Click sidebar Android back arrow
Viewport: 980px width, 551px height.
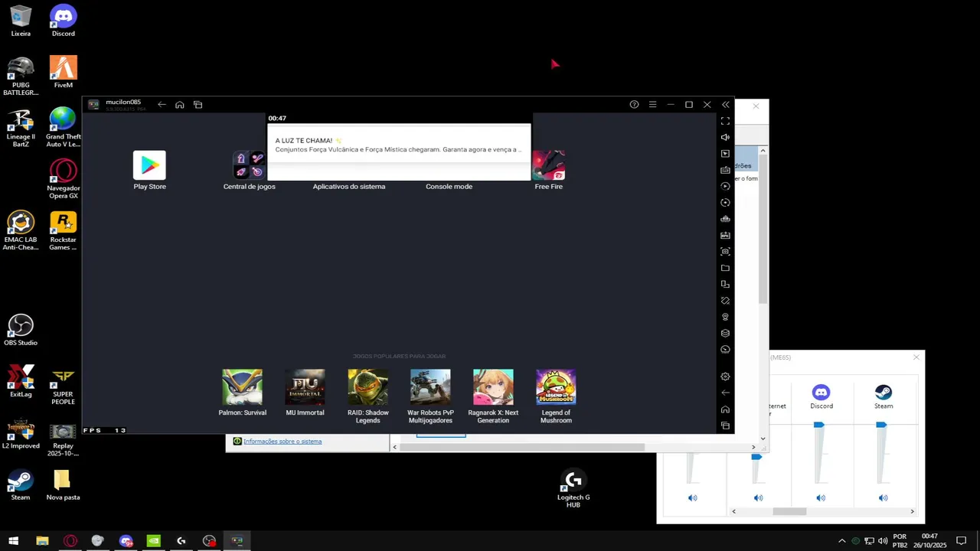point(725,393)
